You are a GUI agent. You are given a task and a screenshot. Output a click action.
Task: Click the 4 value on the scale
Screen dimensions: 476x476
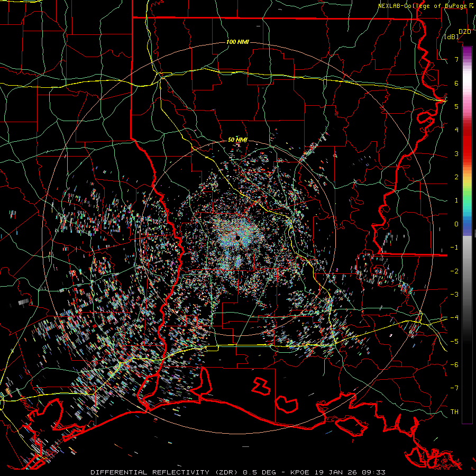click(x=456, y=130)
